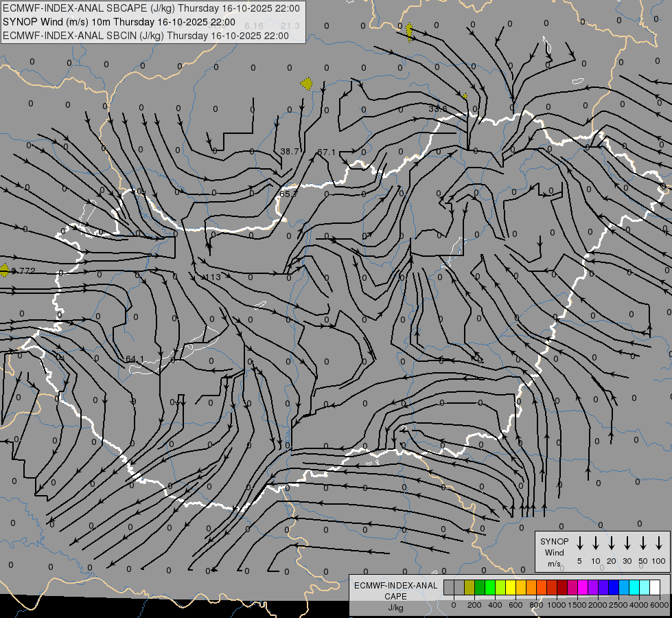Click the wind arrow above 100 in legend

click(659, 543)
